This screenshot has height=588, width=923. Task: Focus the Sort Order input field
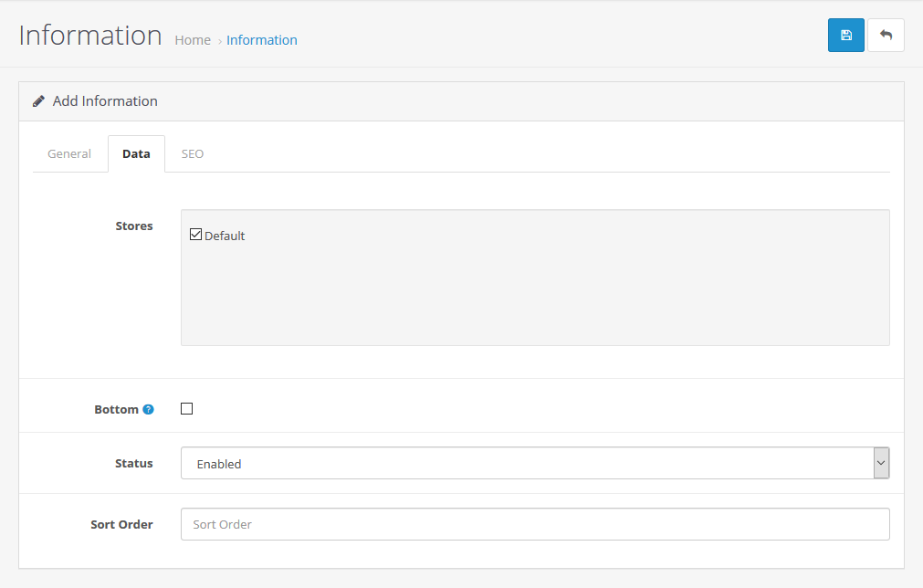pyautogui.click(x=535, y=524)
